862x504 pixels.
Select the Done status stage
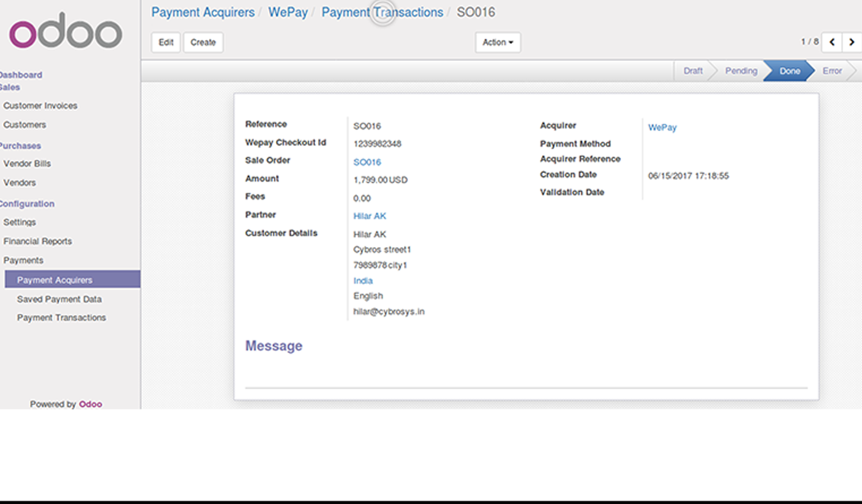coord(789,71)
